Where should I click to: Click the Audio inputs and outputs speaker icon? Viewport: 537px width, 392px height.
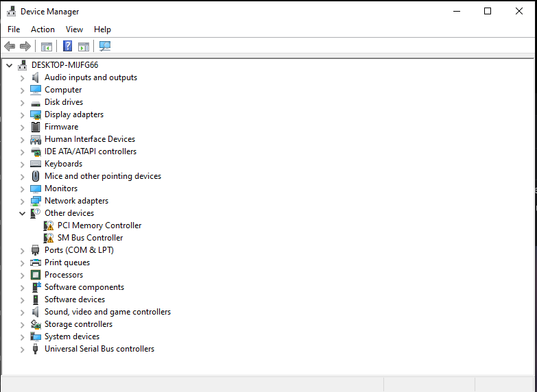coord(35,77)
